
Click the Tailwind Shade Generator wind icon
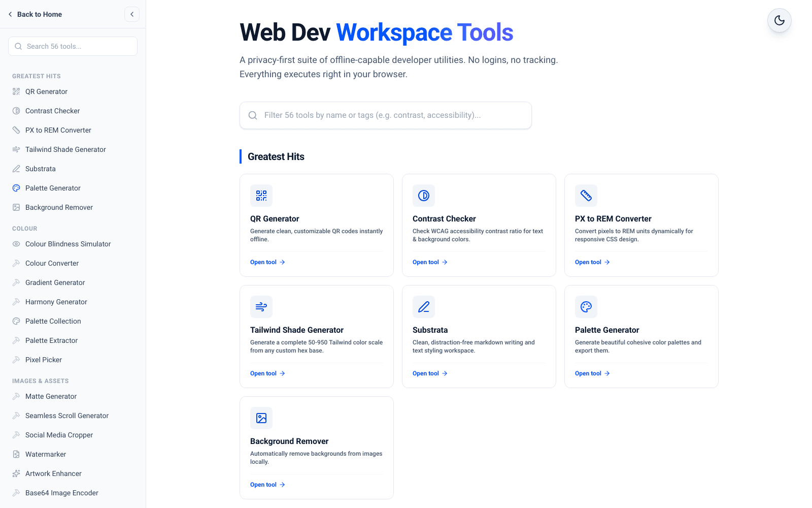click(x=261, y=307)
